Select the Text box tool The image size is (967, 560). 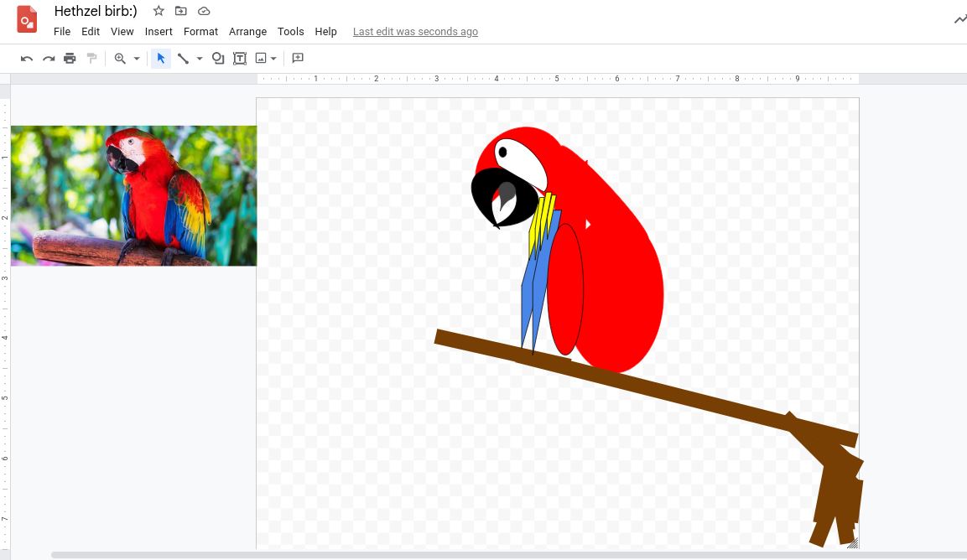point(240,59)
